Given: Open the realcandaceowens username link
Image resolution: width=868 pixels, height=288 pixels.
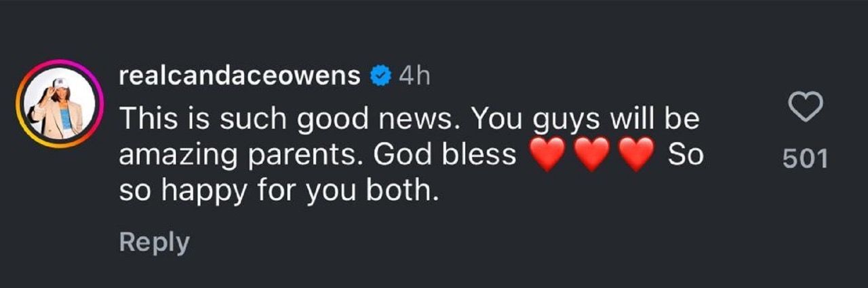Looking at the screenshot, I should [x=239, y=77].
